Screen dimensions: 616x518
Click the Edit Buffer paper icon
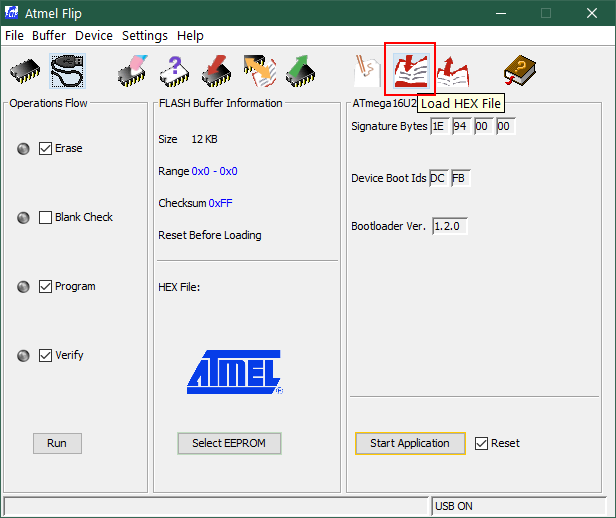coord(367,71)
